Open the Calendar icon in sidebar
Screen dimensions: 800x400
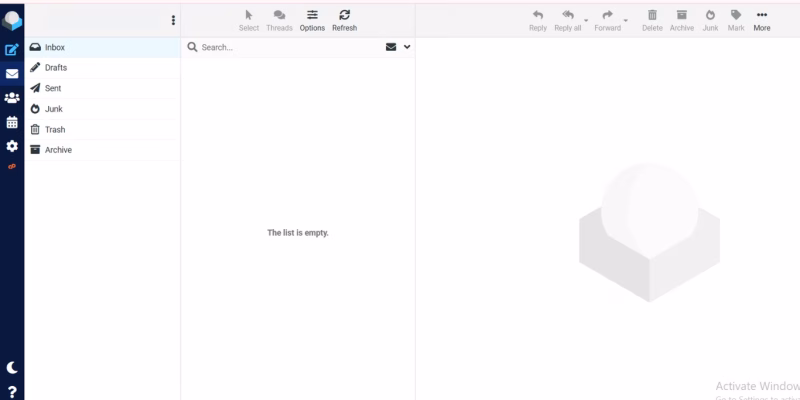click(x=12, y=122)
